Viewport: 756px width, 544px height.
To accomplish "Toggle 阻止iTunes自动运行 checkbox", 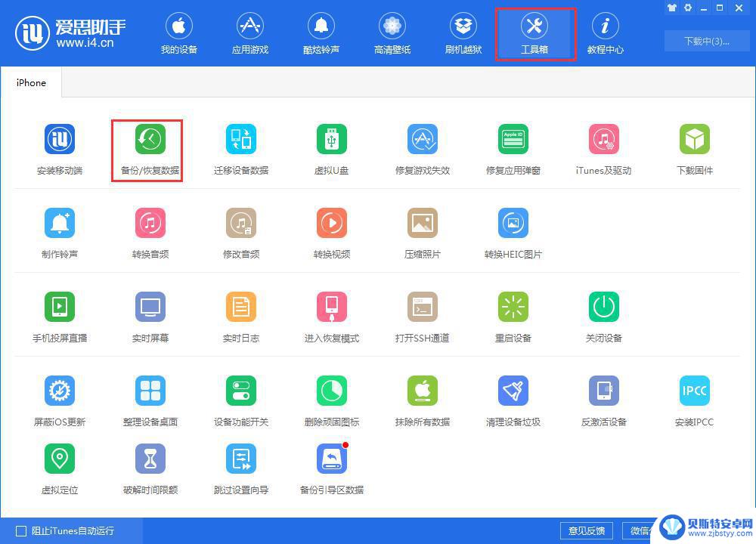I will [21, 531].
